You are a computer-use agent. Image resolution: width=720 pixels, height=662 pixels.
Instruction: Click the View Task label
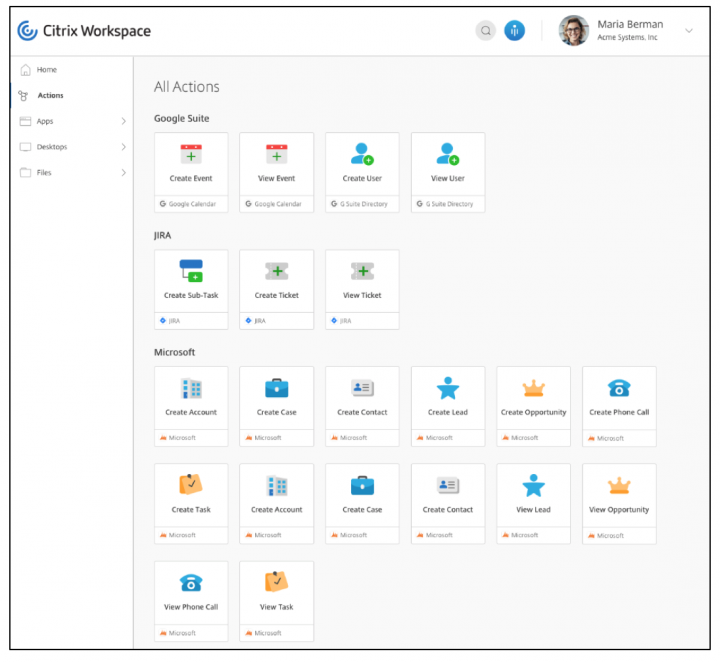pos(276,607)
